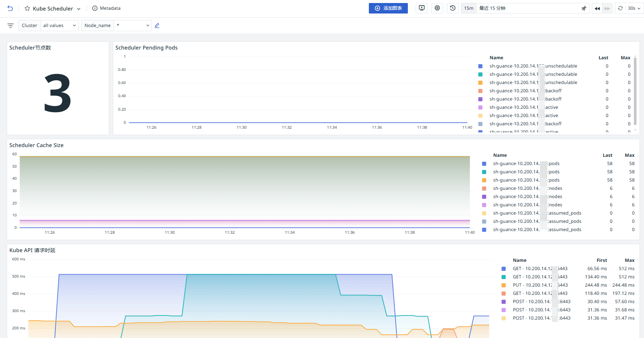Open dashboard settings gear
Viewport: 644px width, 338px height.
tap(437, 8)
